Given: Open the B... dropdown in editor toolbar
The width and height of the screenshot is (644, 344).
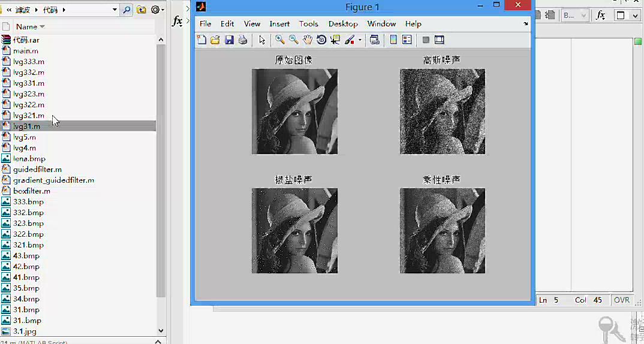Looking at the screenshot, I should pos(575,16).
